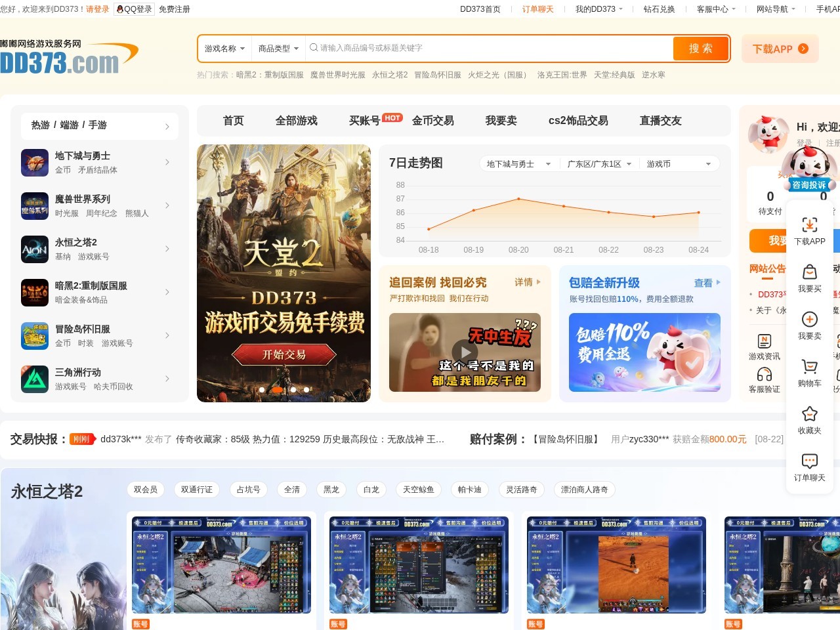The height and width of the screenshot is (630, 840).
Task: Click the 天堂2 游戏币交易免手续费 banner
Action: (284, 273)
